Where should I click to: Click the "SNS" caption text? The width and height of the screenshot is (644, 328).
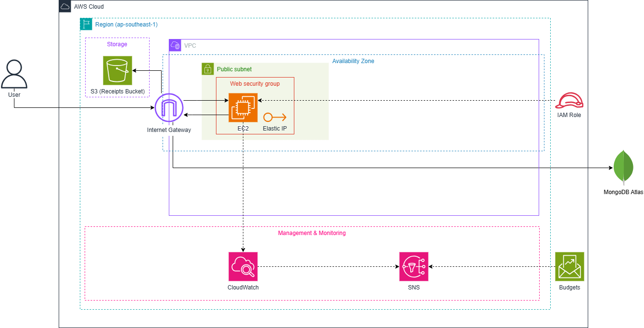coord(414,288)
